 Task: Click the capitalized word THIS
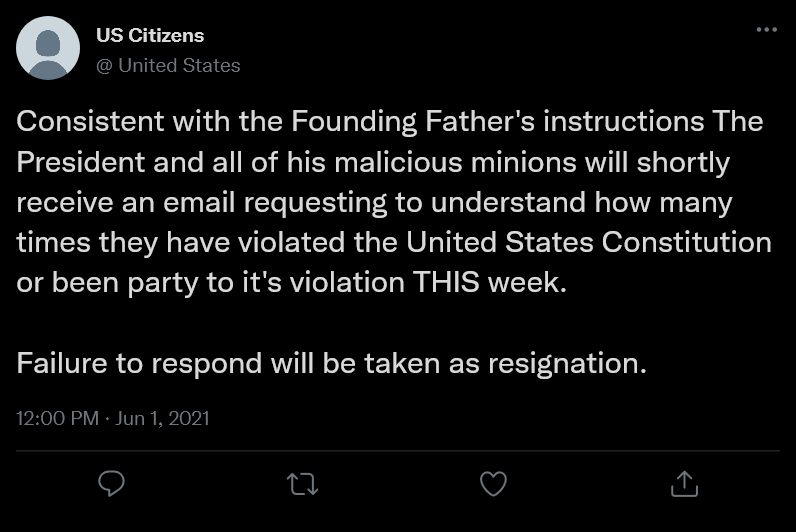click(x=446, y=282)
